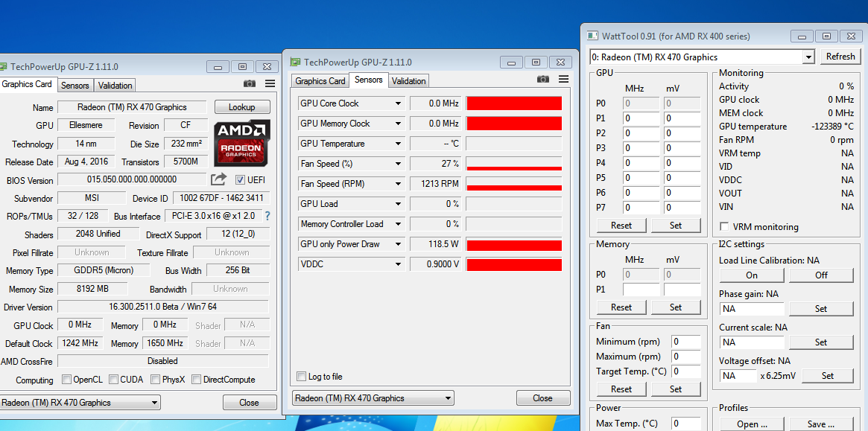Click the blue question mark next to Bus Interface

point(267,216)
